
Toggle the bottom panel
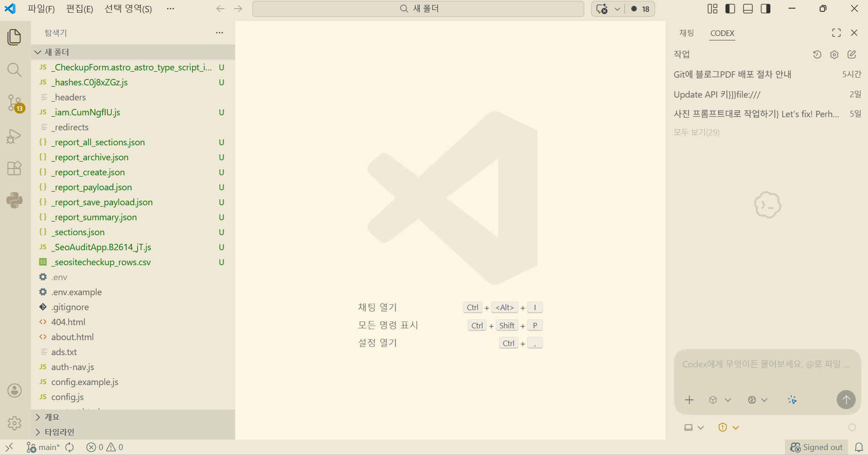748,9
